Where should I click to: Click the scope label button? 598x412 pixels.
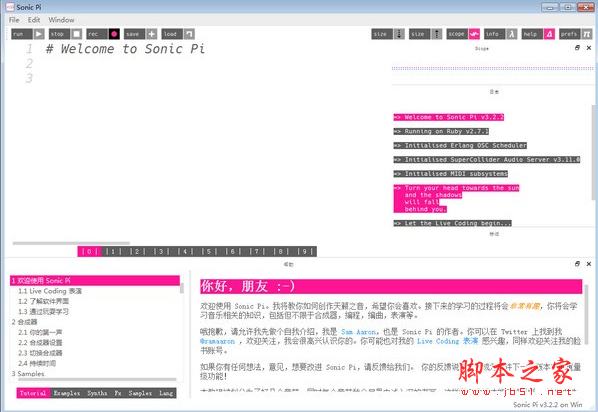coord(457,34)
